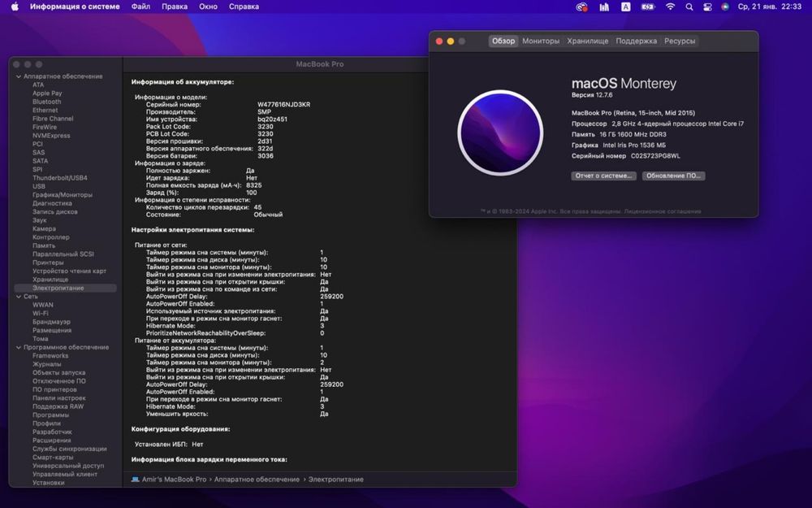Viewport: 812px width, 508px height.
Task: Click the battery charging status icon
Action: pyautogui.click(x=648, y=7)
